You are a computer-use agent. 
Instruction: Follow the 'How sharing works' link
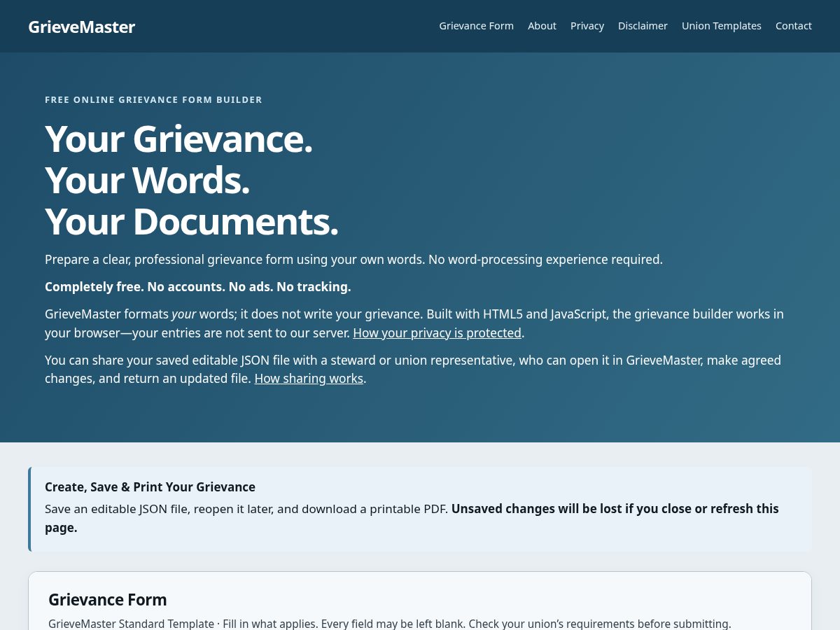(309, 379)
